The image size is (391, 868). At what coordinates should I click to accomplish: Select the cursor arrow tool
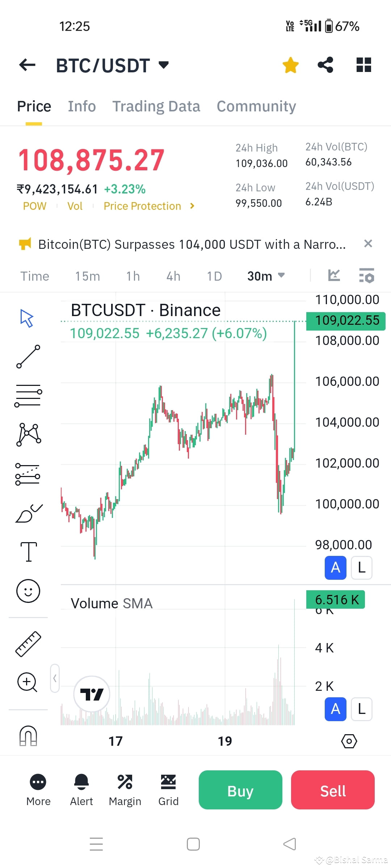27,318
